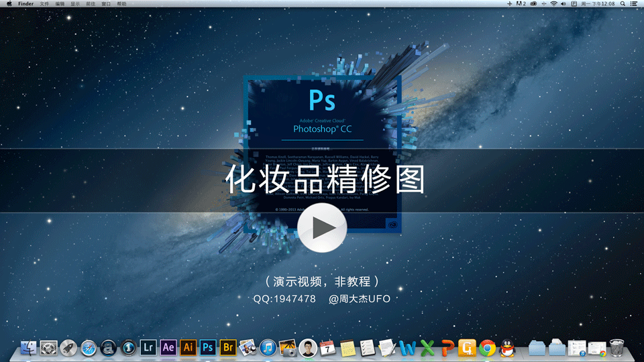
Task: Open Reminders checklist icon in dock
Action: click(368, 348)
